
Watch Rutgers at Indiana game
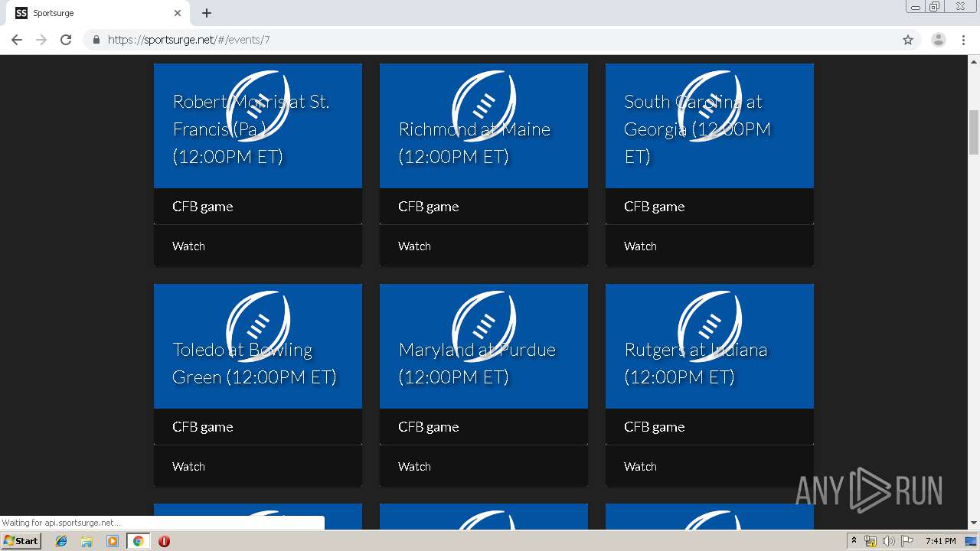point(640,467)
